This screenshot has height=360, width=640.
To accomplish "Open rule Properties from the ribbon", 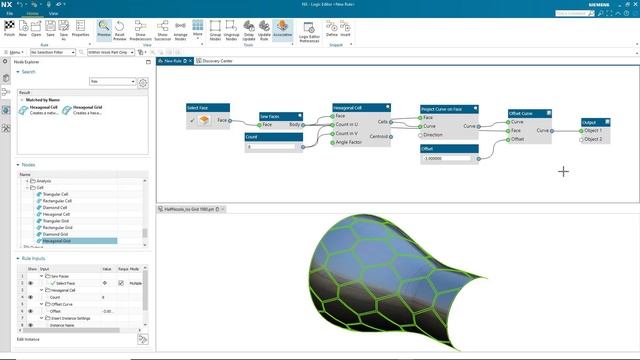I will pos(80,29).
